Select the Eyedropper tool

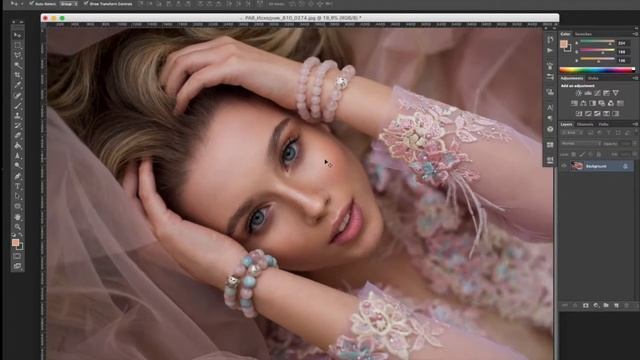tap(17, 85)
